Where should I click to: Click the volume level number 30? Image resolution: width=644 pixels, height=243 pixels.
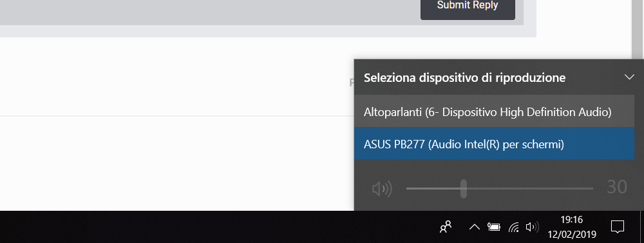point(617,188)
